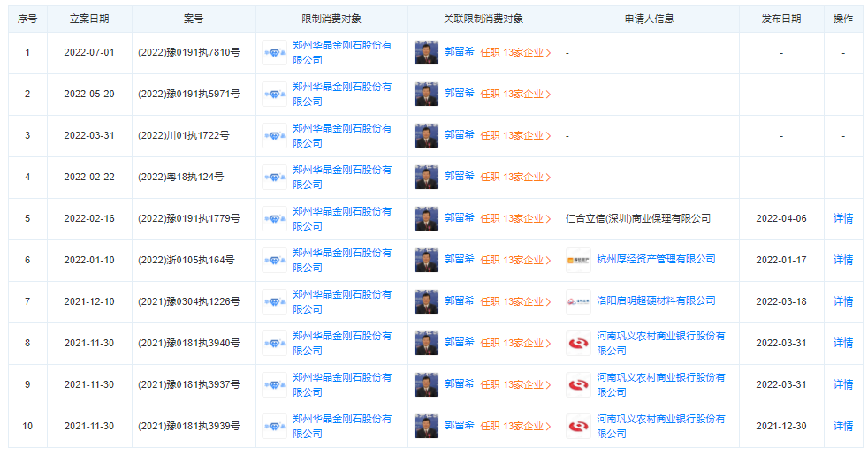Expand 任职 13家企业 in row 10

515,426
